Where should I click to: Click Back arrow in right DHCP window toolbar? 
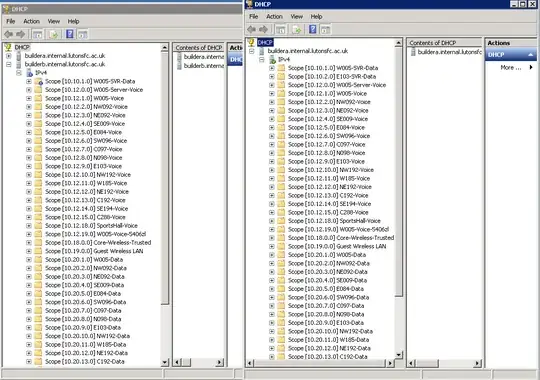click(x=252, y=29)
